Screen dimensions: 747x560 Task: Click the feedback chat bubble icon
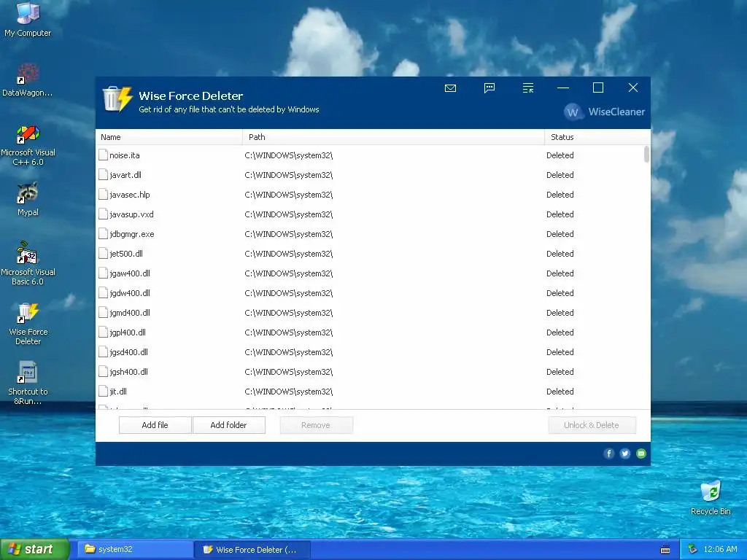[489, 88]
